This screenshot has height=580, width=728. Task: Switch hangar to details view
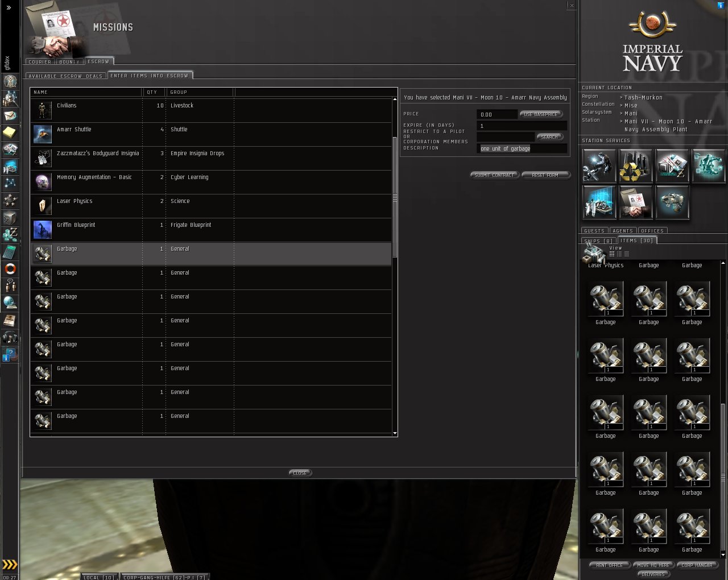point(619,254)
